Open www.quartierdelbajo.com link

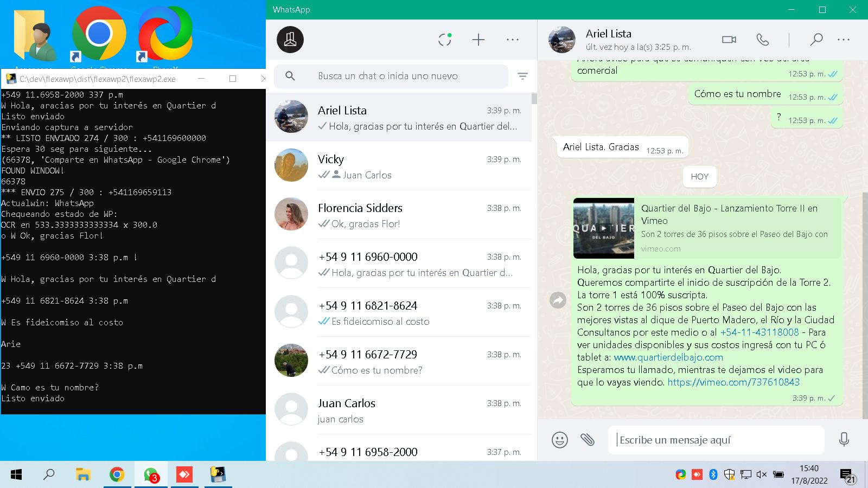point(668,357)
